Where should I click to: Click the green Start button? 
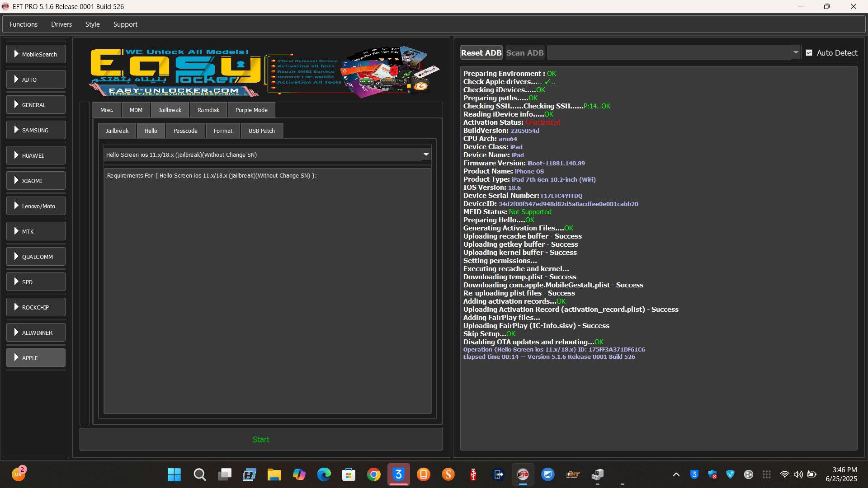tap(261, 440)
